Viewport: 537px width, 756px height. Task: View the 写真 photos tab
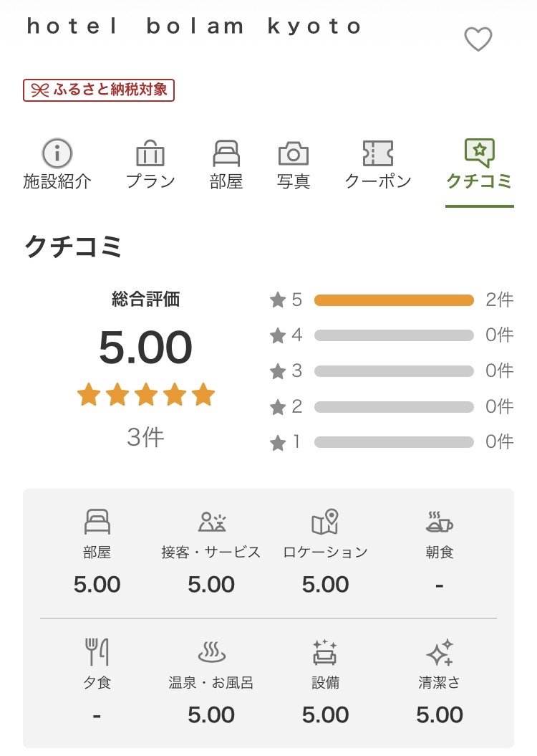(294, 165)
